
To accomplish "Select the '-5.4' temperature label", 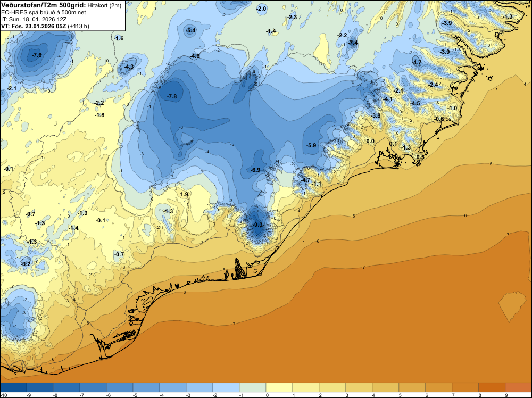I will (190, 30).
